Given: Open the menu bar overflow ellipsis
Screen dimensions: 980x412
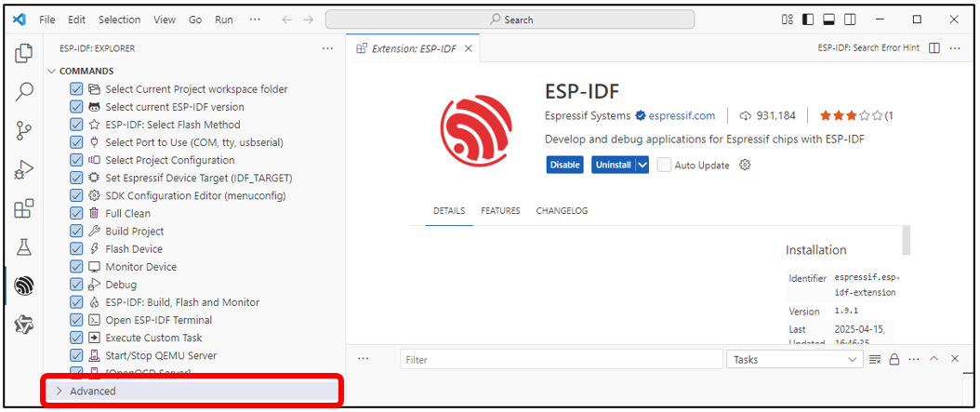Looking at the screenshot, I should click(255, 20).
